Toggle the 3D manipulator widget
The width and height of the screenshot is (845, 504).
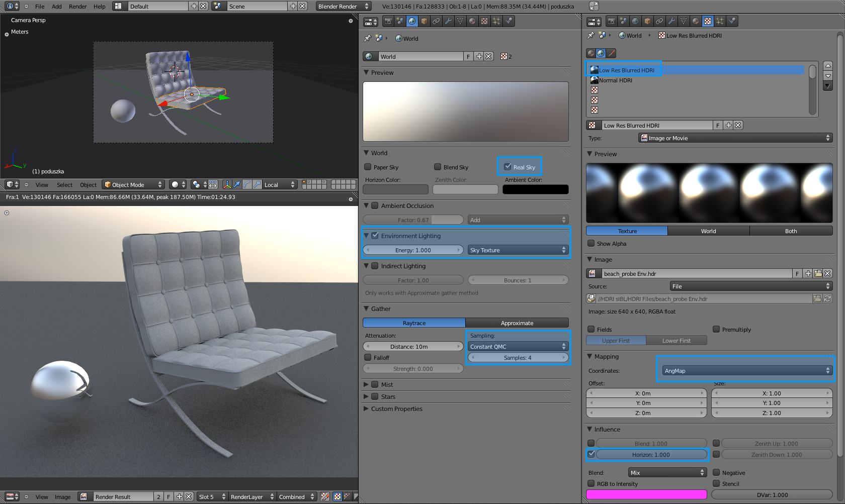227,184
